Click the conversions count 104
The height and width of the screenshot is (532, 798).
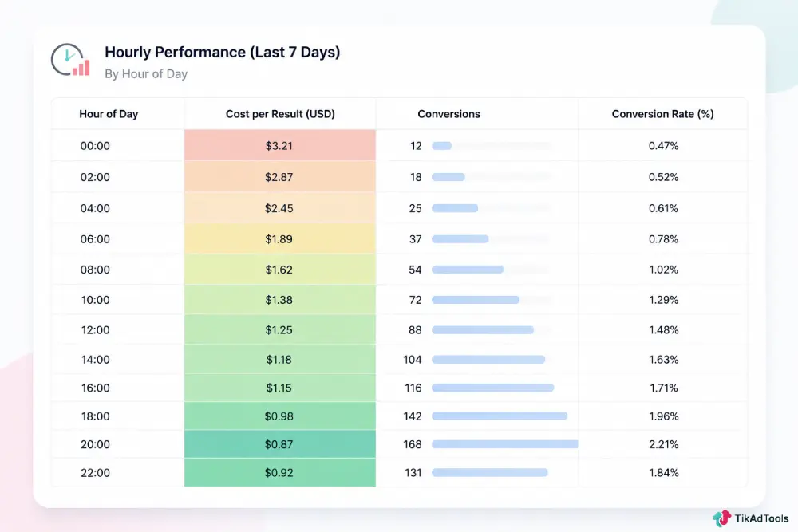(x=413, y=360)
